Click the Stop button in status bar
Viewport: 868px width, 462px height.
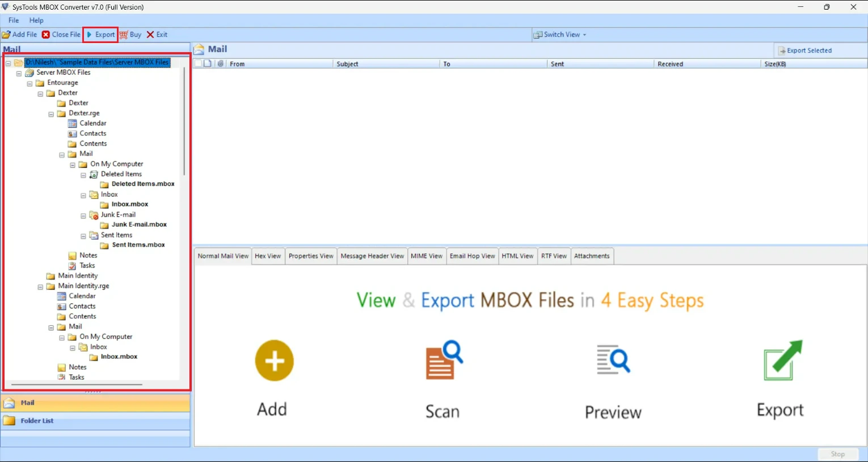pos(838,455)
